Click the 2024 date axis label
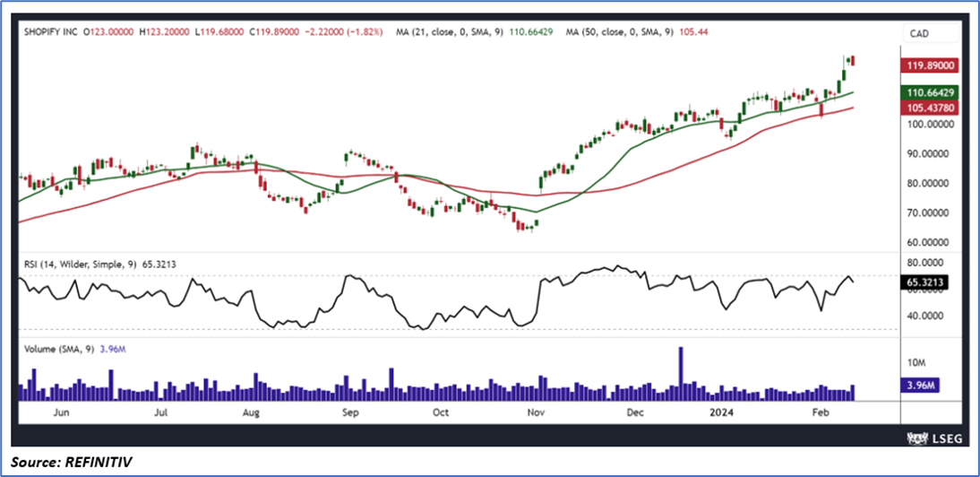The width and height of the screenshot is (980, 477). tap(720, 412)
